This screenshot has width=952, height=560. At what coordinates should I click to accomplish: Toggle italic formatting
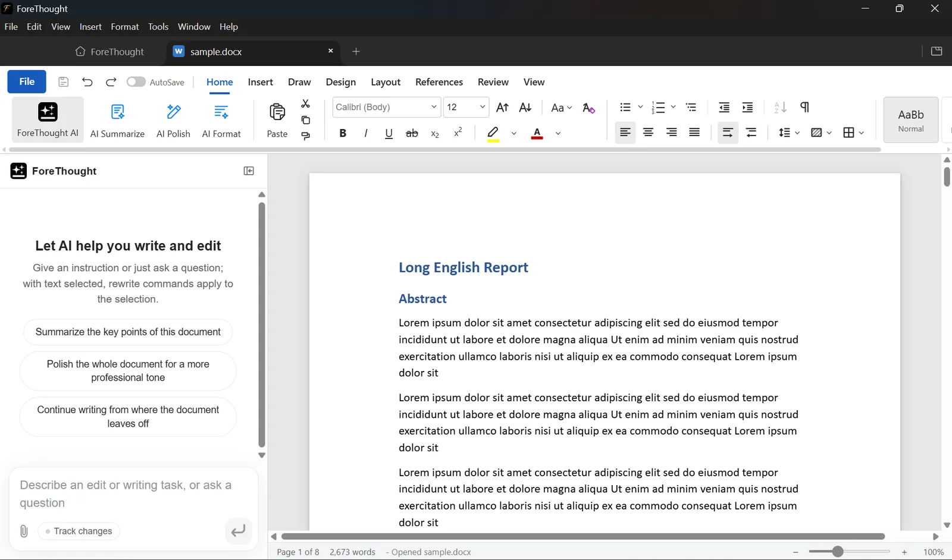coord(366,133)
